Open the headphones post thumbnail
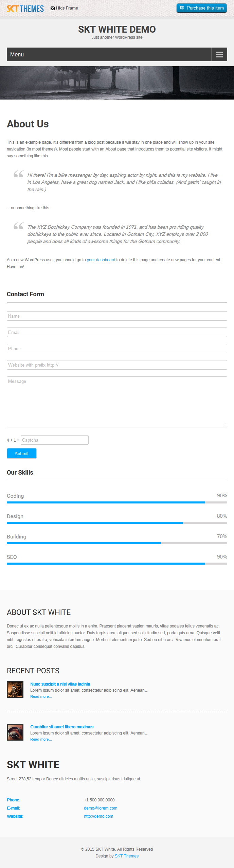Screen dimensions: 234x868 coord(15,732)
